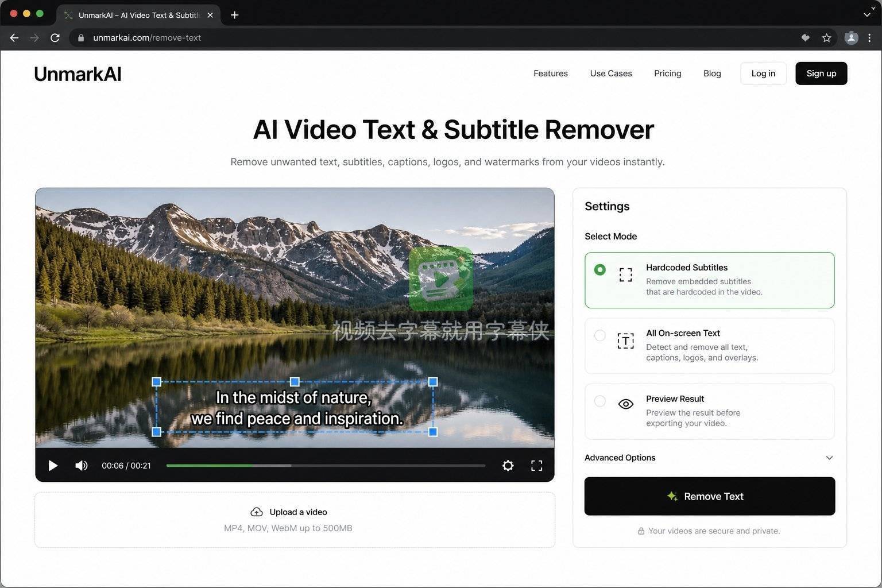Image resolution: width=882 pixels, height=588 pixels.
Task: Select the Hardcoded Subtitles mode
Action: 709,280
